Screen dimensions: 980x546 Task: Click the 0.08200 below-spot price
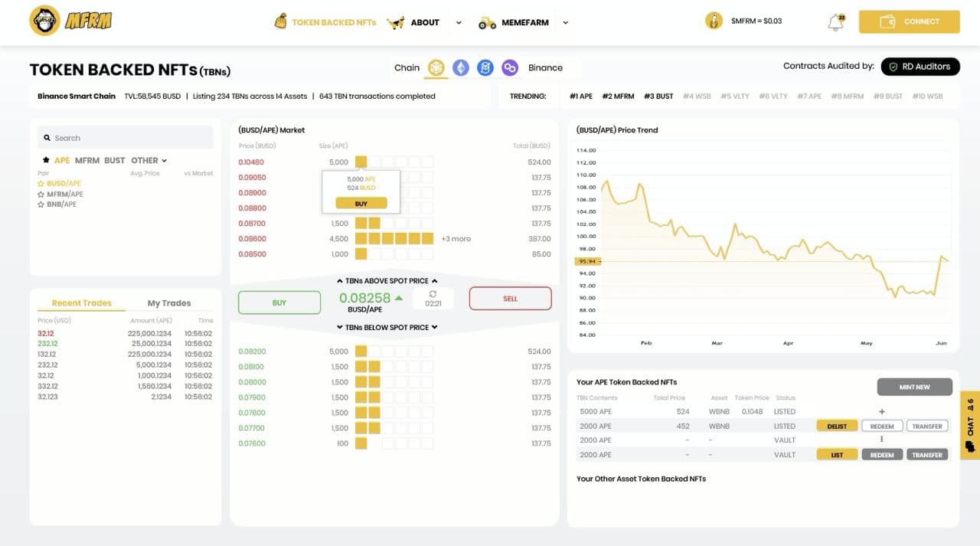(252, 351)
